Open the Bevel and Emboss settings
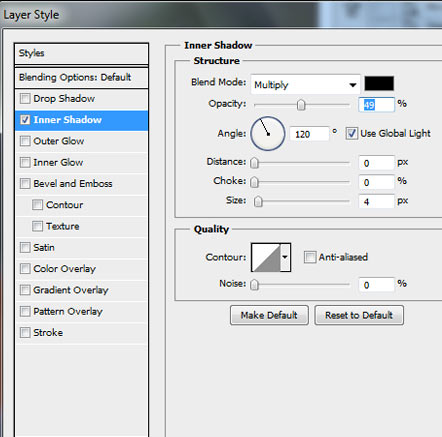The height and width of the screenshot is (437, 442). pos(73,184)
